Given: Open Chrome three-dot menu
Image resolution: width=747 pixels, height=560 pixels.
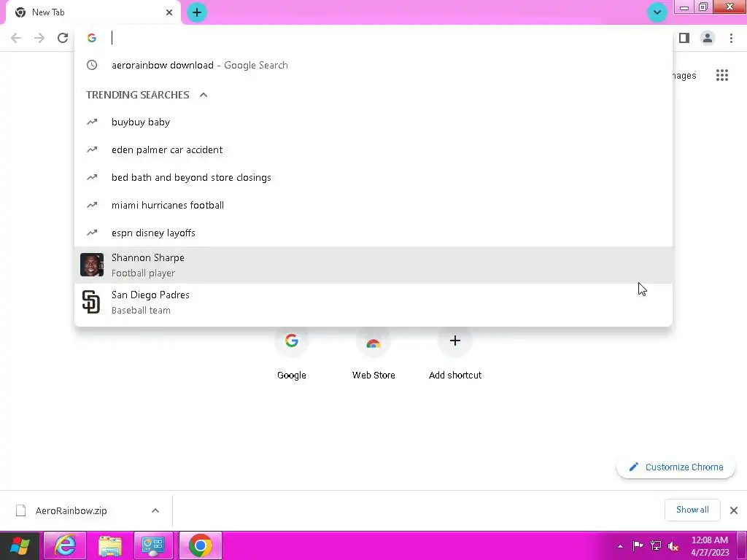Looking at the screenshot, I should (731, 38).
